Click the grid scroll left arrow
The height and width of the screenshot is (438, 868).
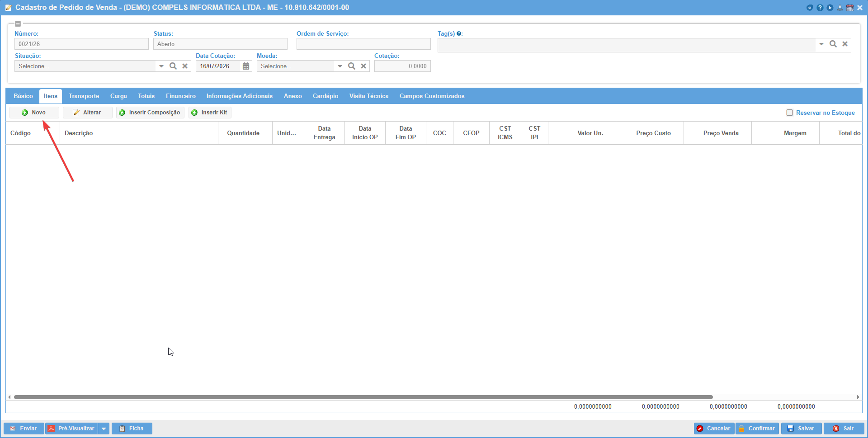pos(9,397)
